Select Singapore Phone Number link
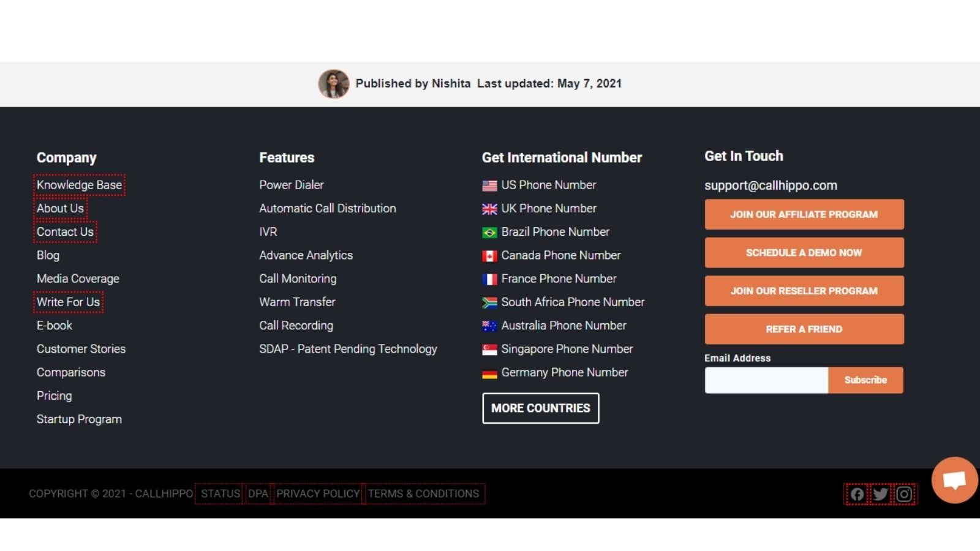The image size is (980, 551). point(567,349)
